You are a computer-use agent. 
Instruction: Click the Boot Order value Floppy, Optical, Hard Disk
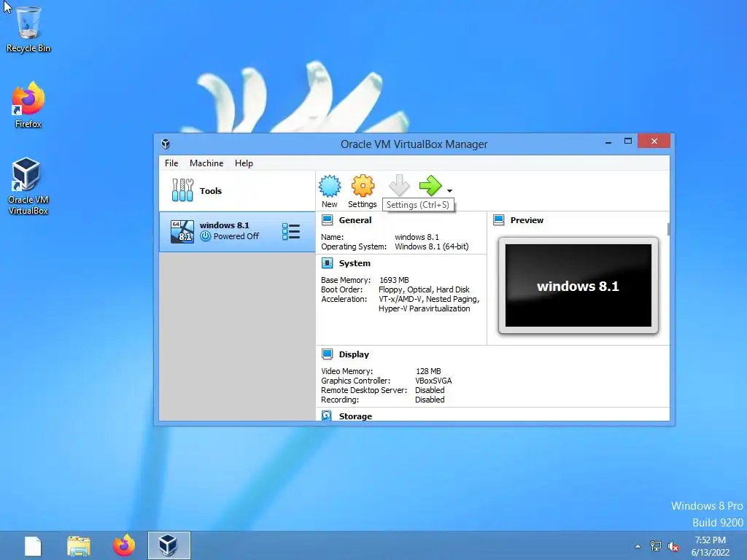(x=424, y=289)
